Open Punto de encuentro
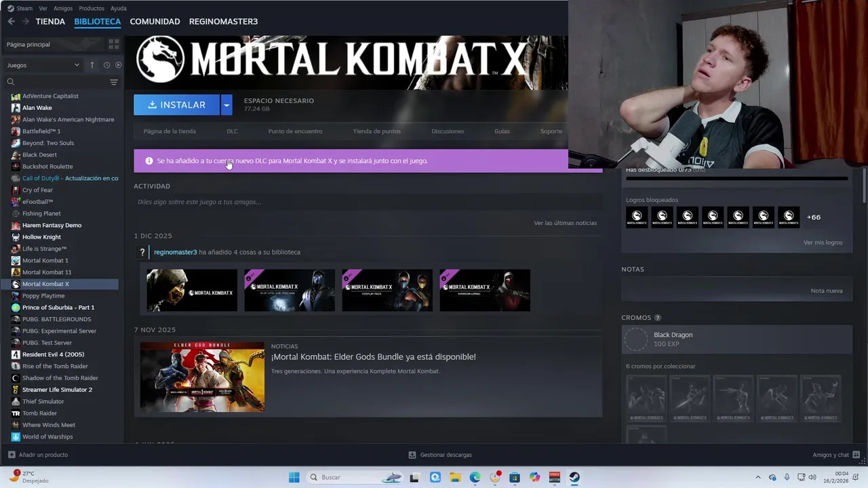 click(x=295, y=131)
